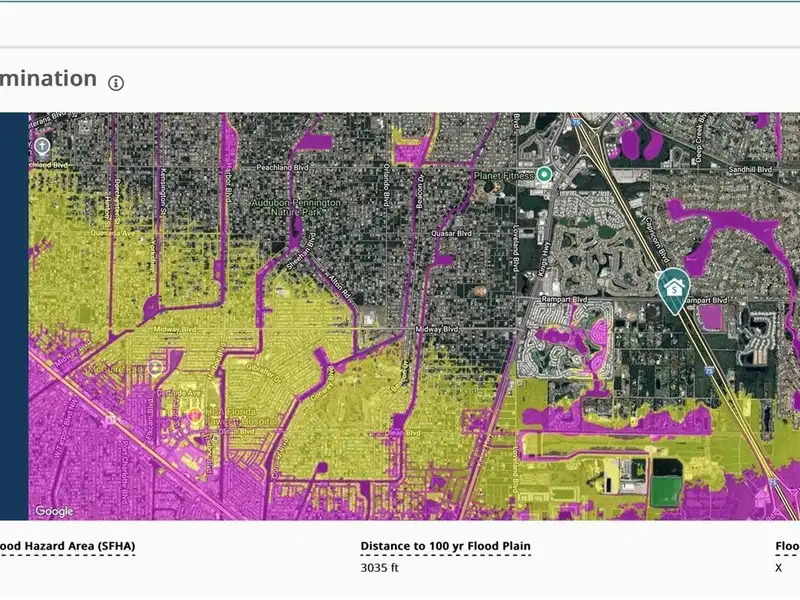The height and width of the screenshot is (600, 800).
Task: Click the 3035 ft distance value
Action: click(378, 568)
